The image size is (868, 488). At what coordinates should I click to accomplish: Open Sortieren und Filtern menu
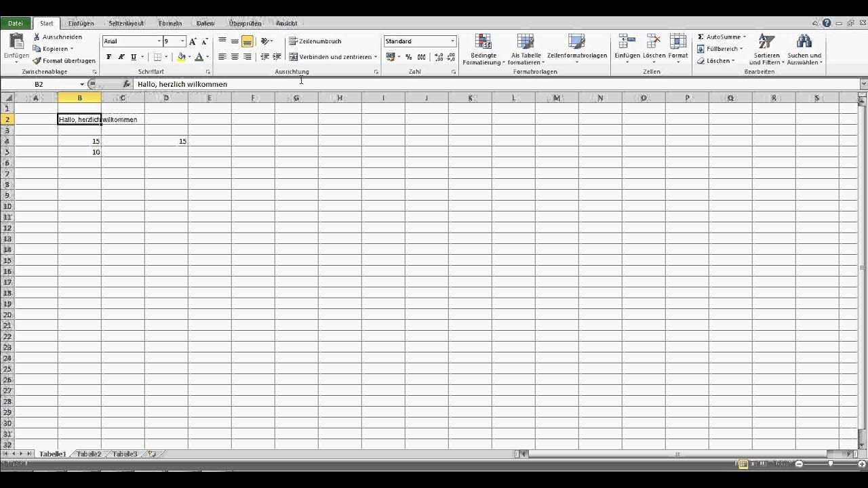(766, 49)
